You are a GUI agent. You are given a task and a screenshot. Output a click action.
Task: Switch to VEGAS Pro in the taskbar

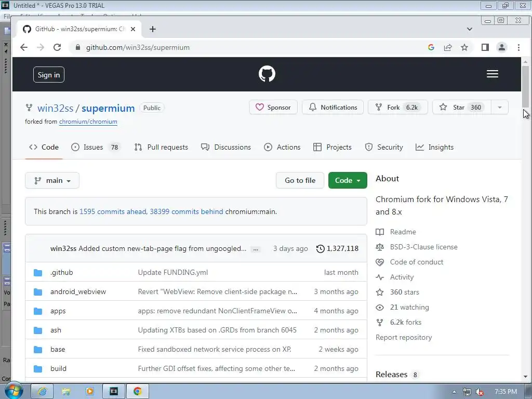[x=114, y=391]
